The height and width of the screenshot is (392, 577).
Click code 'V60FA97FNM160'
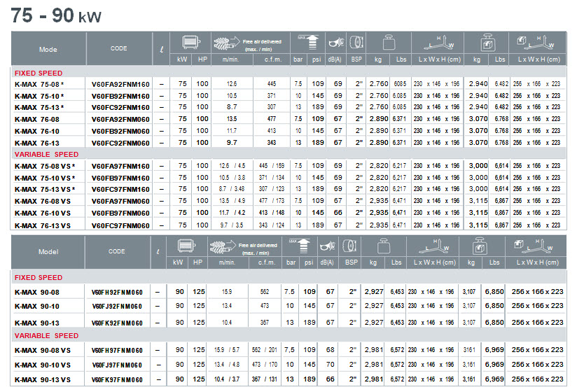click(120, 166)
